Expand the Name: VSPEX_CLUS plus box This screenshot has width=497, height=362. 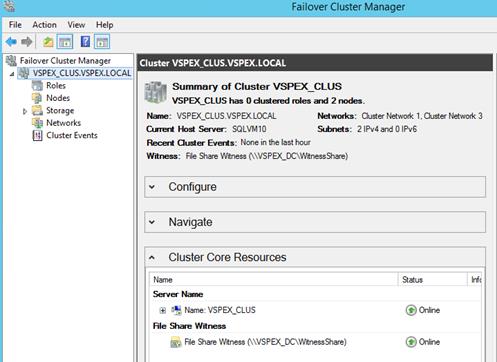coord(163,311)
